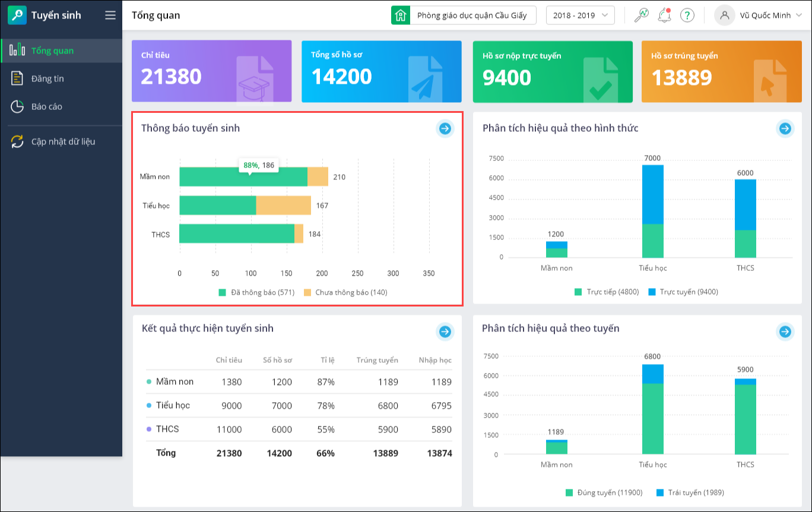The height and width of the screenshot is (512, 812).
Task: Toggle Đã thông báo (571) legend swatch
Action: tap(223, 292)
